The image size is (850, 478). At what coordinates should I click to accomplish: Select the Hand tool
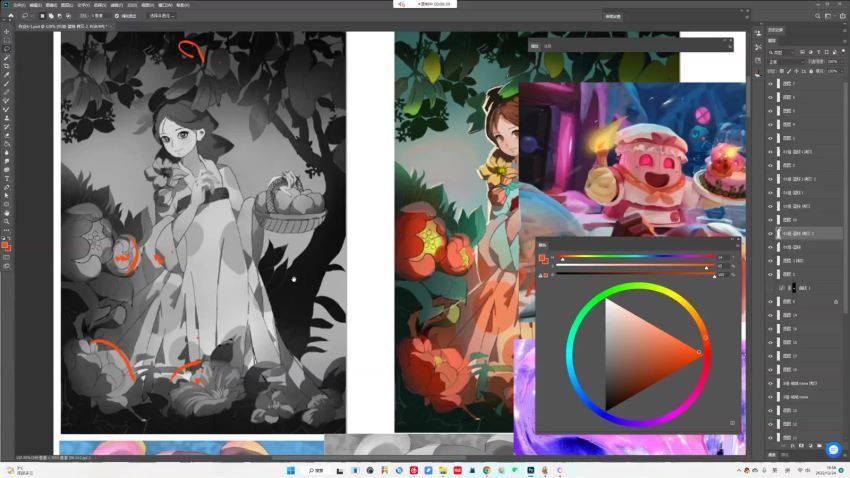tap(7, 213)
